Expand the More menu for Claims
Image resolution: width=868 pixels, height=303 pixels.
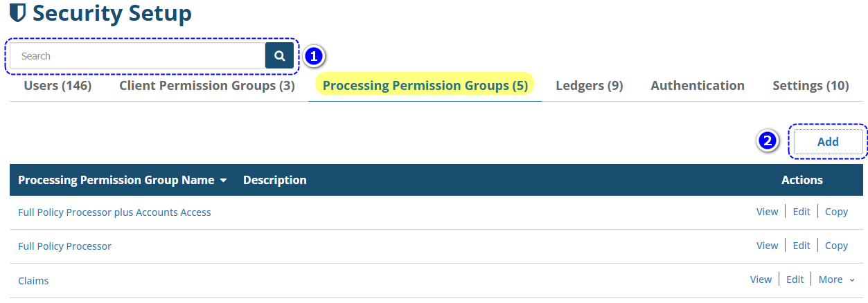[x=836, y=279]
